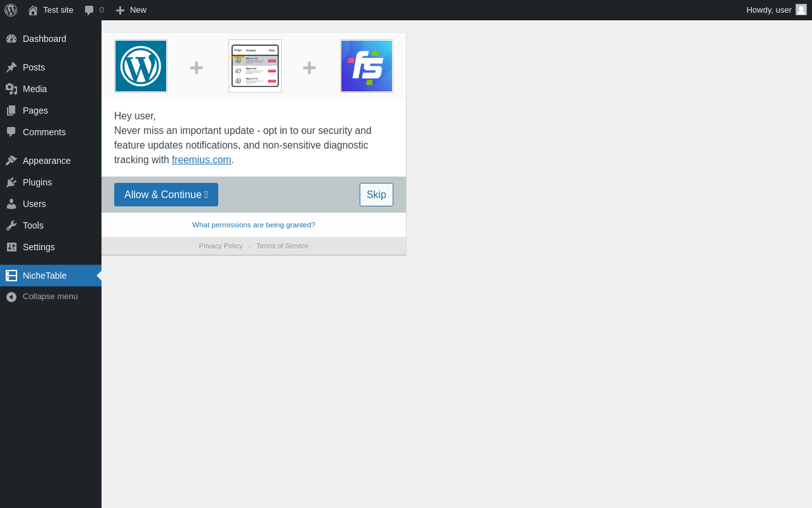This screenshot has height=508, width=812.
Task: Click the Freemius logo thumbnail
Action: 367,66
